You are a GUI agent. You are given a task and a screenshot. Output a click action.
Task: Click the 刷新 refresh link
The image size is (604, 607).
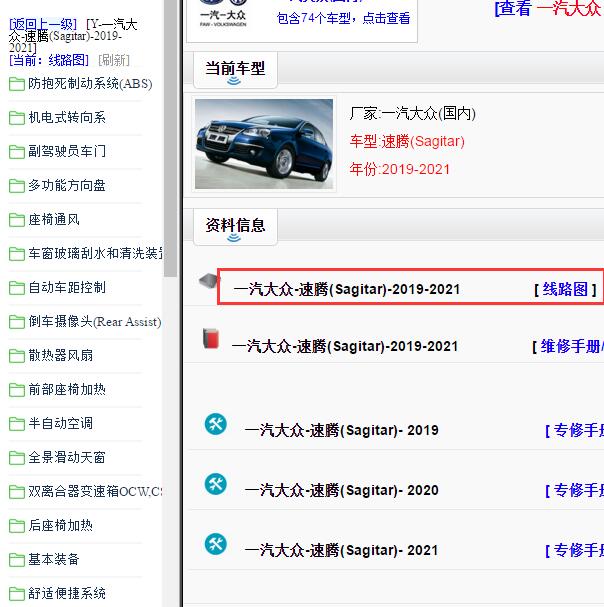(x=114, y=60)
